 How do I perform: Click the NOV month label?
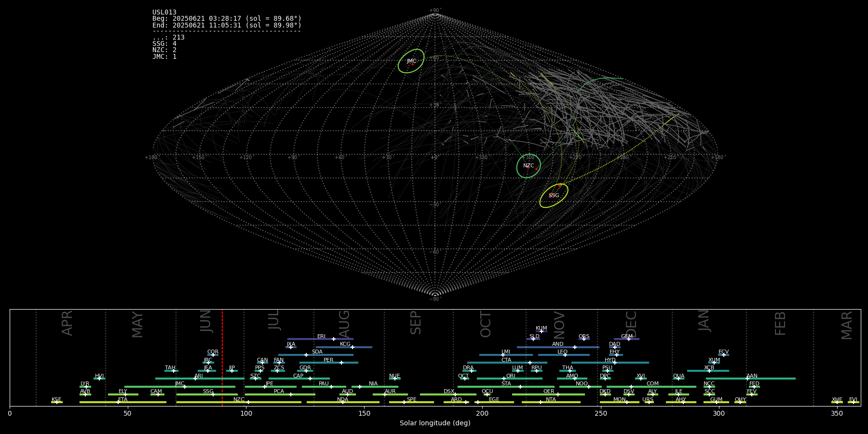point(559,325)
